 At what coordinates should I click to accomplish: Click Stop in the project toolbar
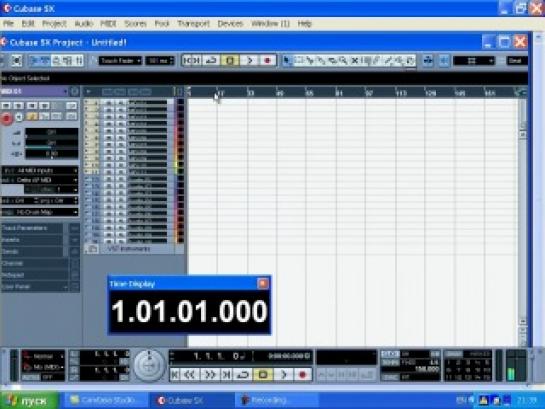point(230,60)
